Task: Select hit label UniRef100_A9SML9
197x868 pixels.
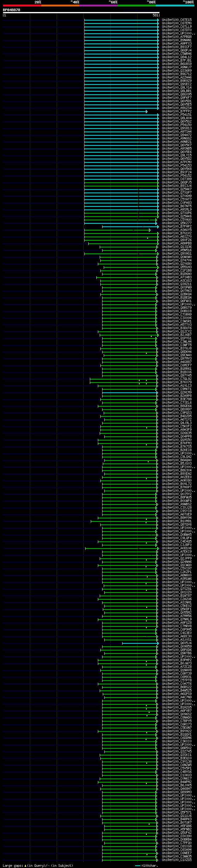Action: click(x=177, y=210)
